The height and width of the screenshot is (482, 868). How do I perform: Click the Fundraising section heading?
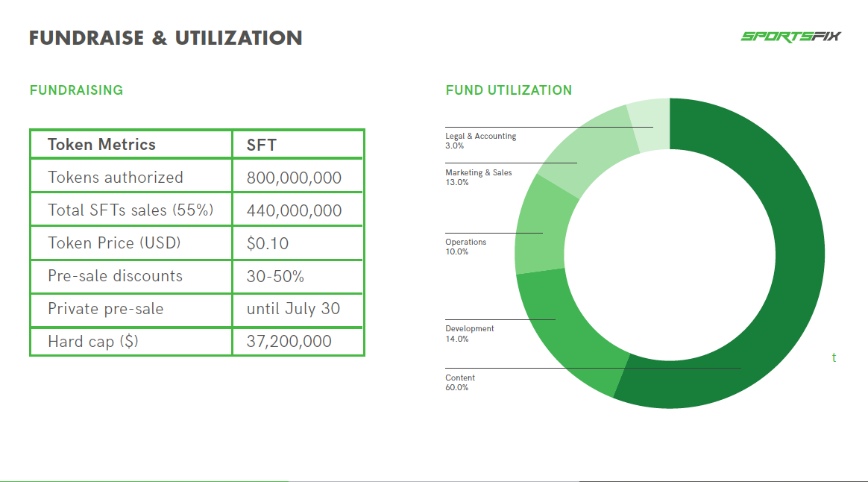coord(76,90)
